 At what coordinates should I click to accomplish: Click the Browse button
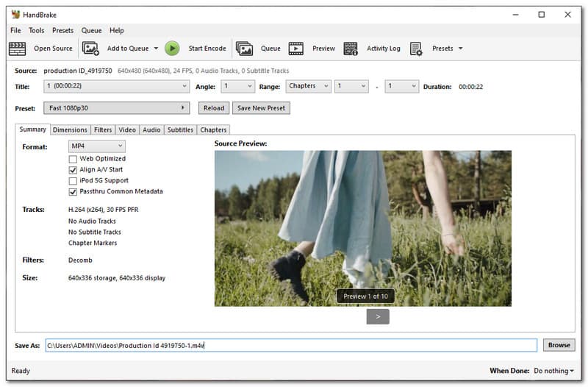[x=559, y=345]
